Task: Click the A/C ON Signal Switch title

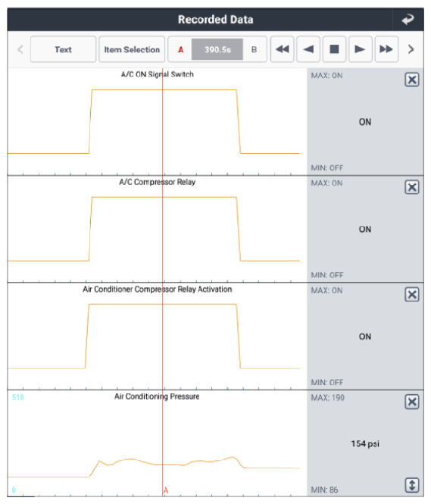Action: [x=158, y=74]
